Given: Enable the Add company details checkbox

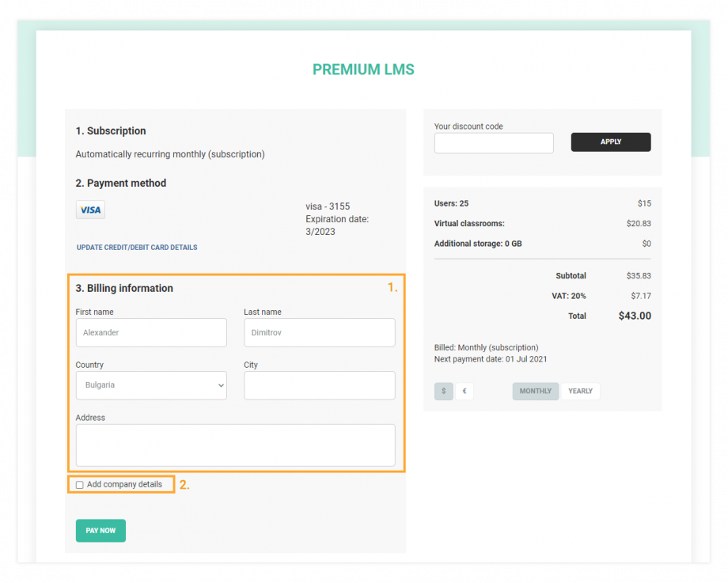Looking at the screenshot, I should click(x=80, y=485).
